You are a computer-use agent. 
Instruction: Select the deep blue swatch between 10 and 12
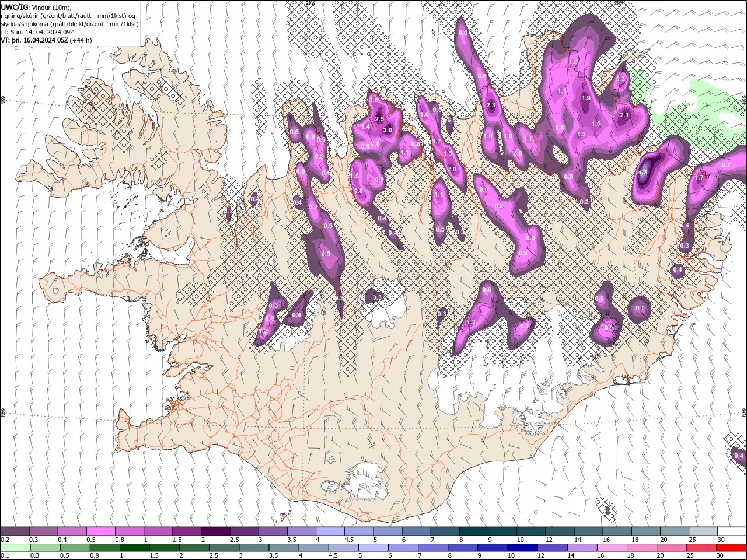tap(522, 548)
